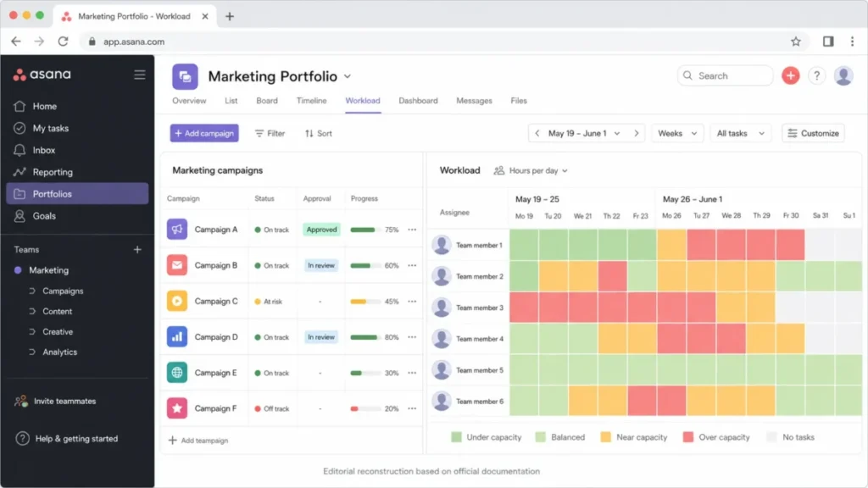
Task: Open the user profile avatar
Action: click(x=843, y=75)
